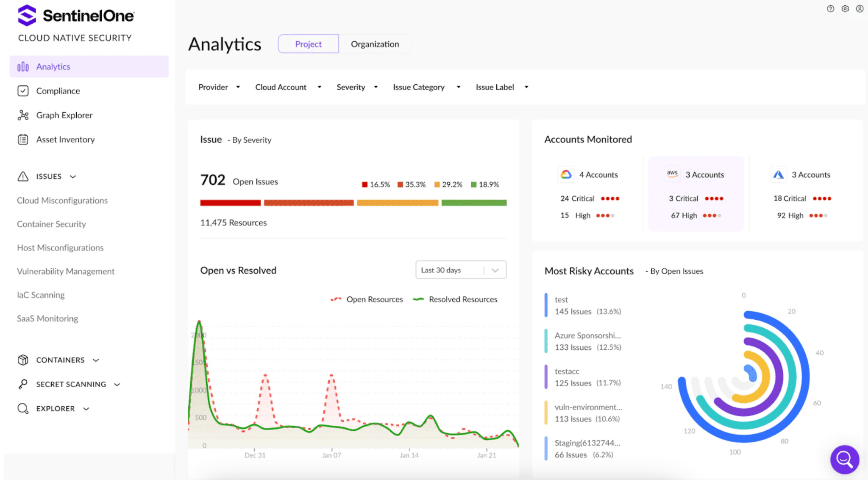Select the Azure accounts logo
This screenshot has height=480, width=868.
pos(778,174)
